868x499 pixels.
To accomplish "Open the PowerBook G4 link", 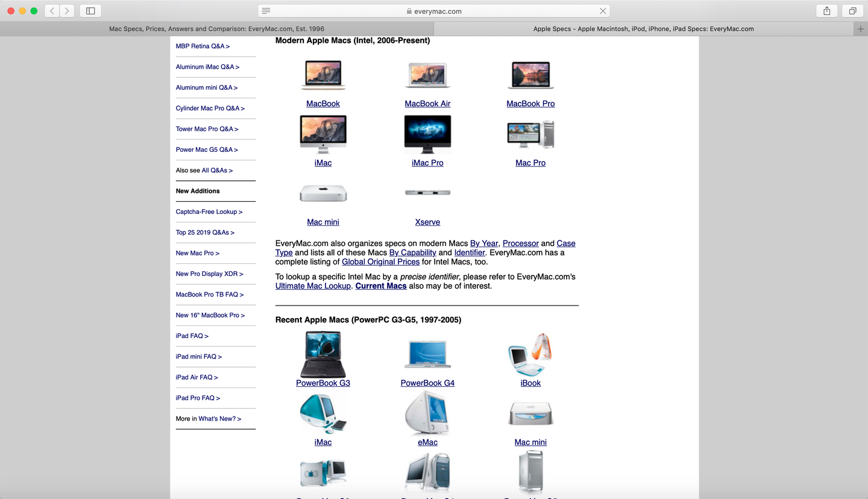I will click(427, 383).
